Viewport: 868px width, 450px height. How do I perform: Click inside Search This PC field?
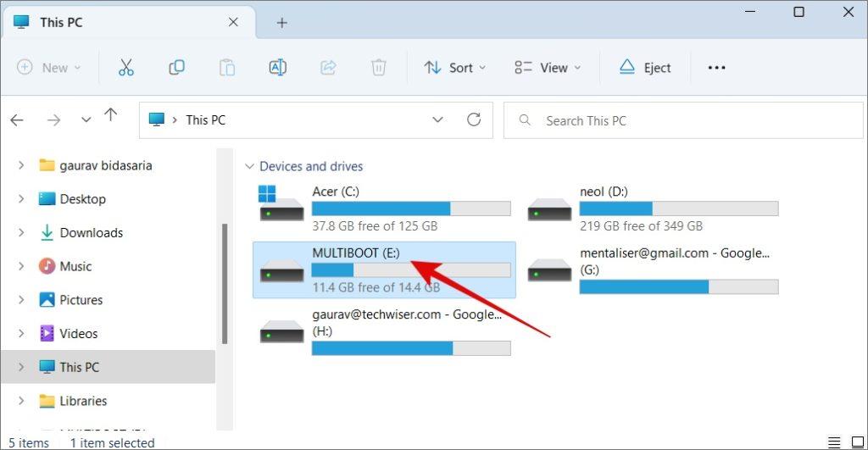click(683, 120)
